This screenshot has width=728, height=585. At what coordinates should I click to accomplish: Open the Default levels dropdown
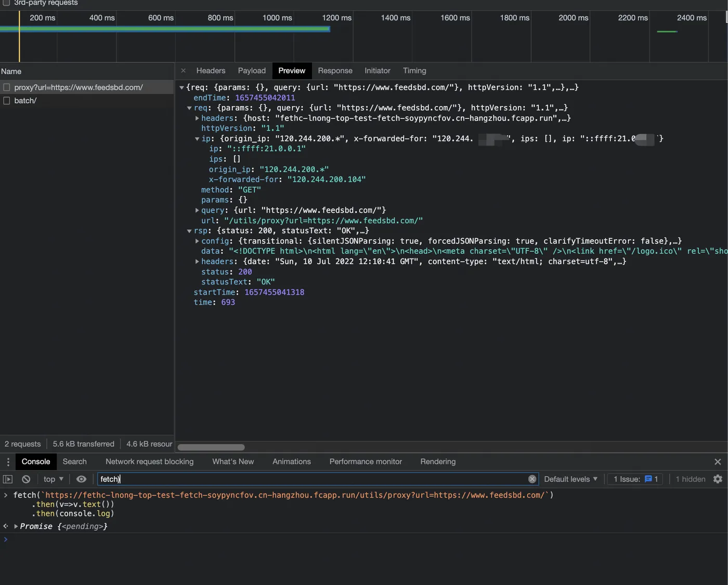pyautogui.click(x=570, y=479)
